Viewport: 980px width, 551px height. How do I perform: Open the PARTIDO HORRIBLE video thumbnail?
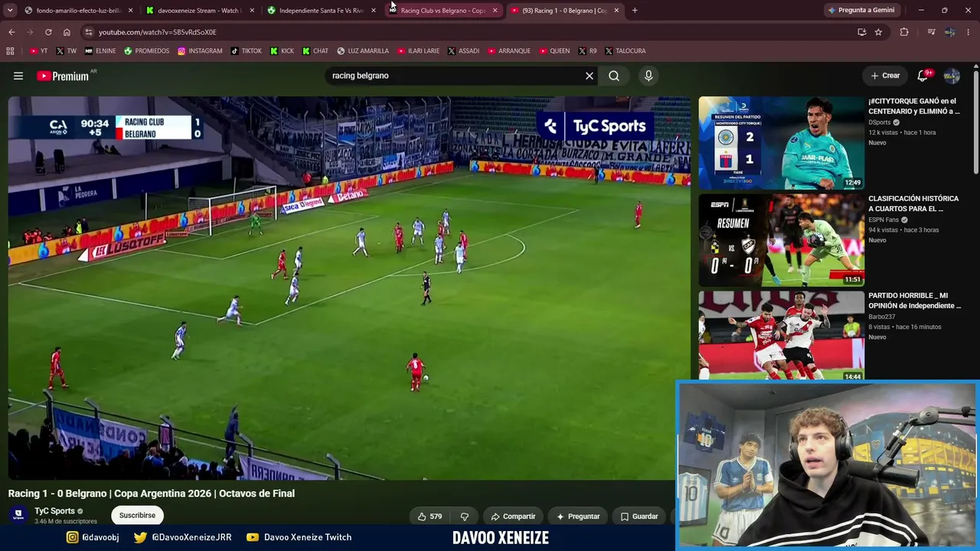[781, 336]
